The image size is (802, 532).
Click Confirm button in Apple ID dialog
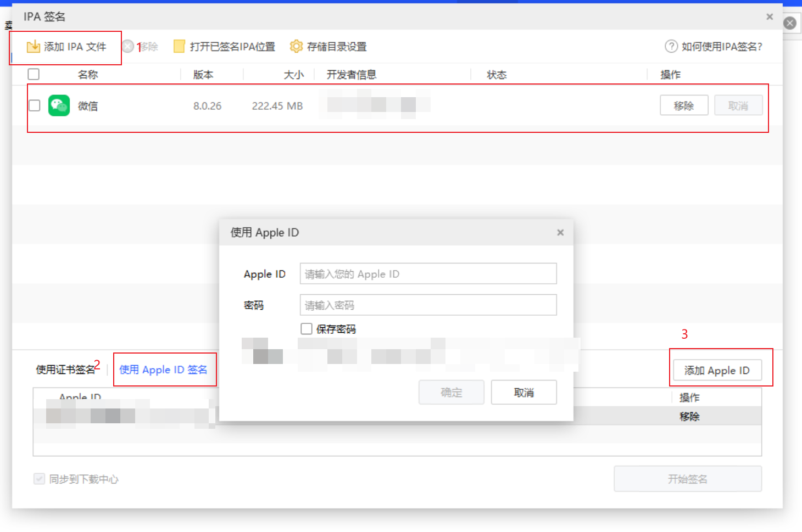[452, 393]
